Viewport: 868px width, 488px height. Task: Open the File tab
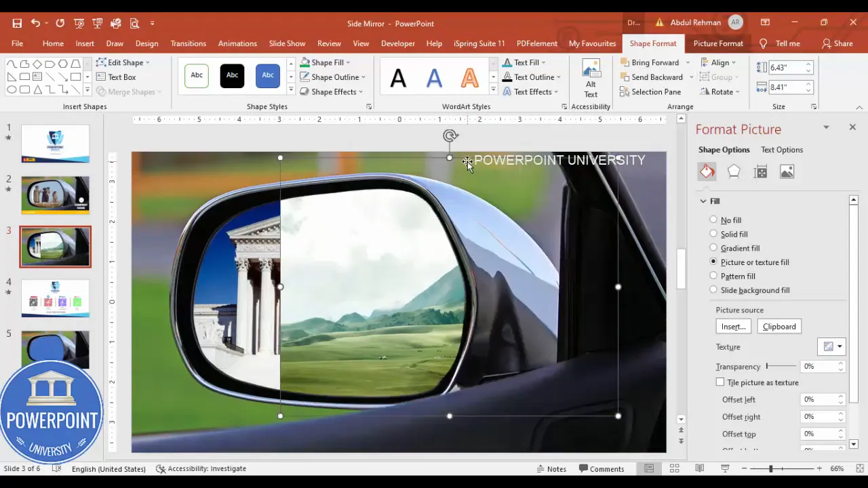(17, 43)
